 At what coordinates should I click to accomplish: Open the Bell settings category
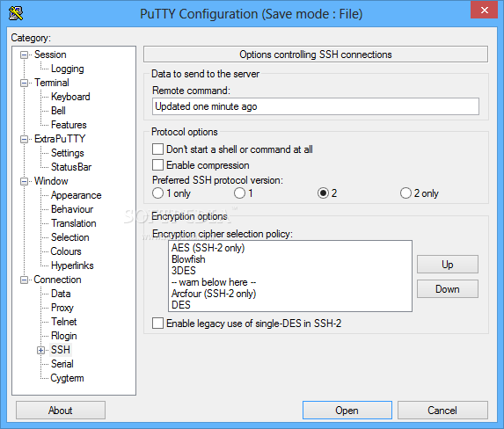point(58,111)
